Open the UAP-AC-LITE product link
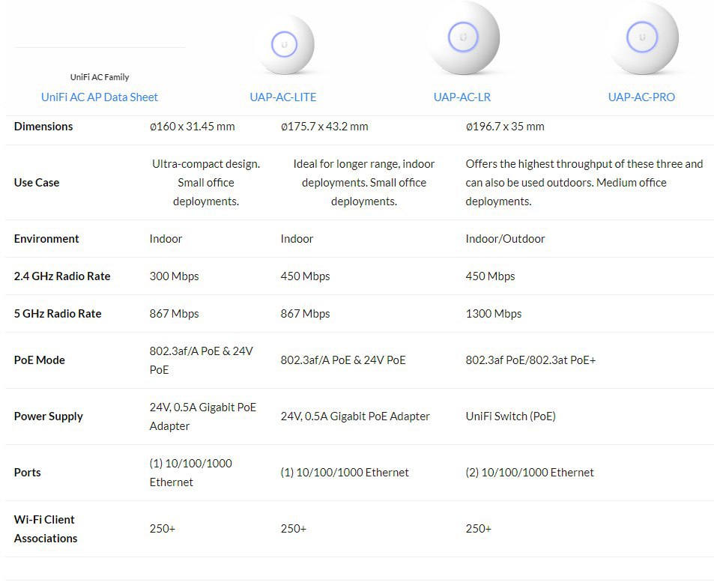The image size is (714, 588). [x=282, y=97]
